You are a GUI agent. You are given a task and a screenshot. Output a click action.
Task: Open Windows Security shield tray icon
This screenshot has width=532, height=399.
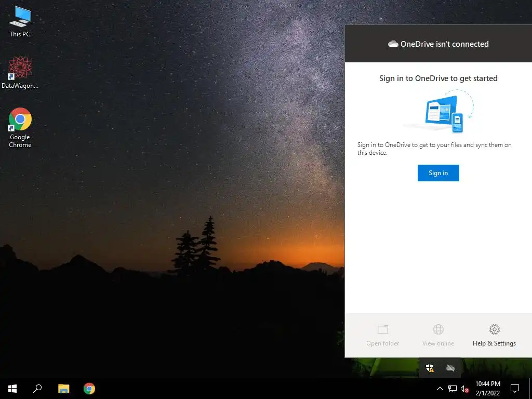tap(430, 368)
